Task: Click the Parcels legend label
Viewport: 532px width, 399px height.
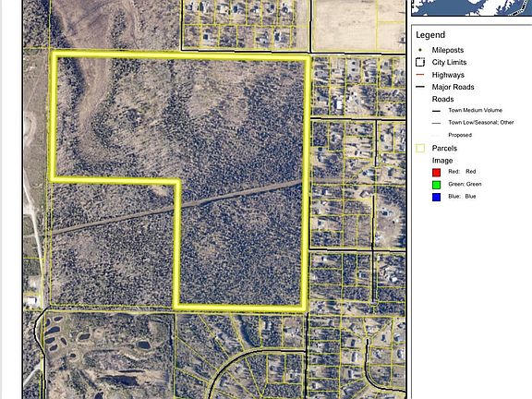Action: [444, 149]
